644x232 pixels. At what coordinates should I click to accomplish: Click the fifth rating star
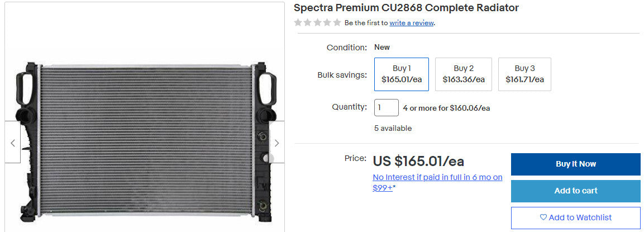[x=337, y=23]
